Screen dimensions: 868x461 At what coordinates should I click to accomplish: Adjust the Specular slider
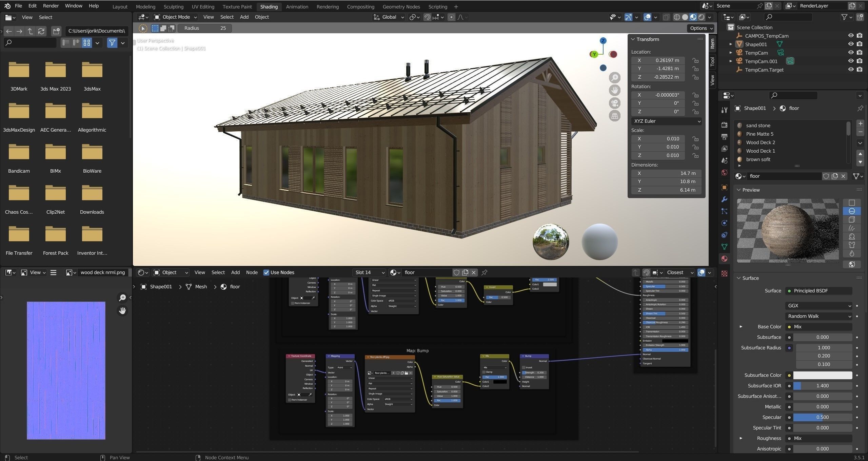[823, 417]
